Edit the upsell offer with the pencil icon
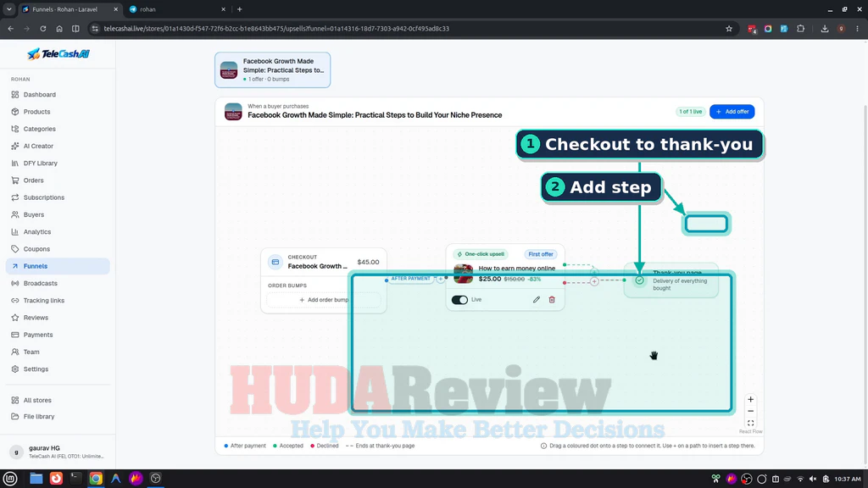This screenshot has width=868, height=488. (536, 299)
